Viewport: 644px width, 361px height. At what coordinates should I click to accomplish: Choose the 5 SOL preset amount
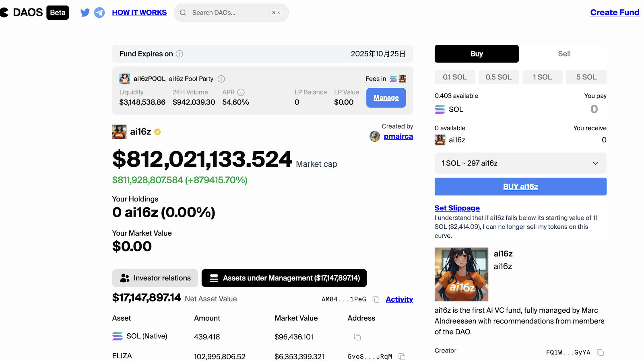point(586,77)
